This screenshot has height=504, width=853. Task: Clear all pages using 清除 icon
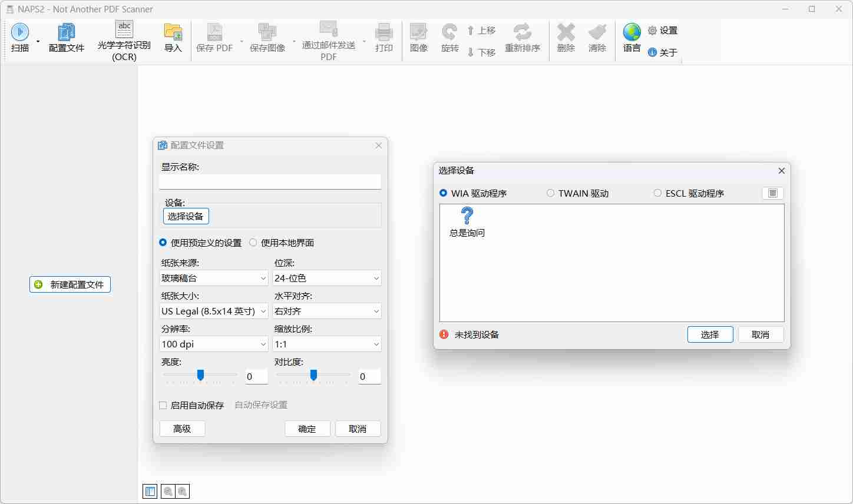[x=597, y=38]
